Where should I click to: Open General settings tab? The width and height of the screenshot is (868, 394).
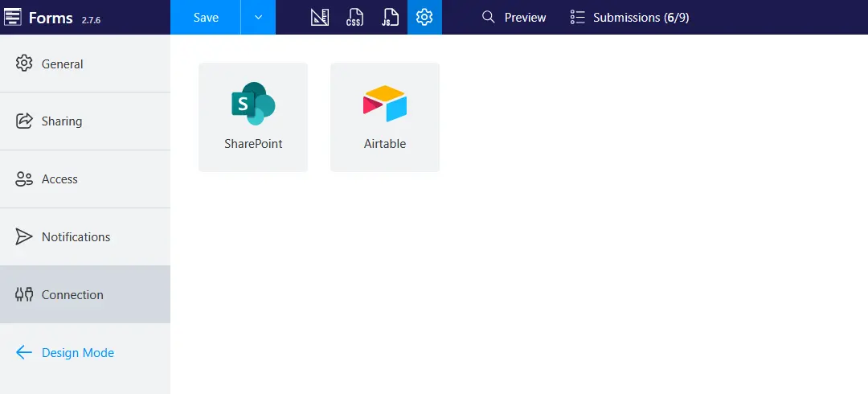pos(85,64)
